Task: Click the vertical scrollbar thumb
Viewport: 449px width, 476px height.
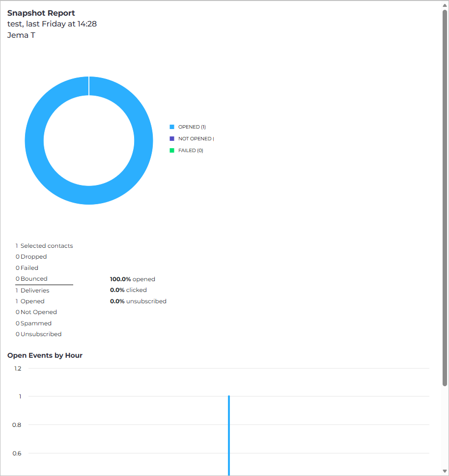Action: pyautogui.click(x=445, y=198)
